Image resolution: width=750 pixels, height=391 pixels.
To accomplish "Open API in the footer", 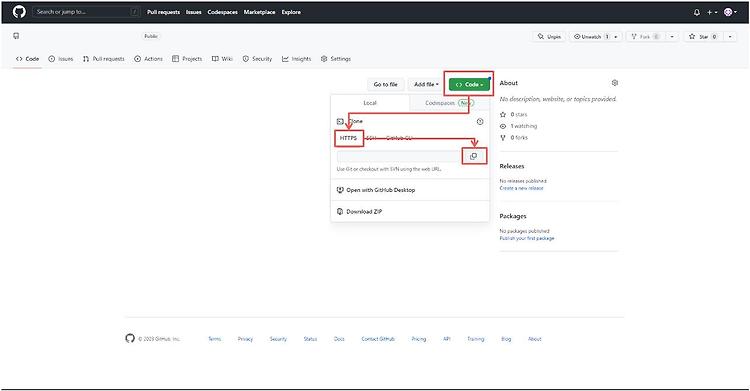I will 446,339.
